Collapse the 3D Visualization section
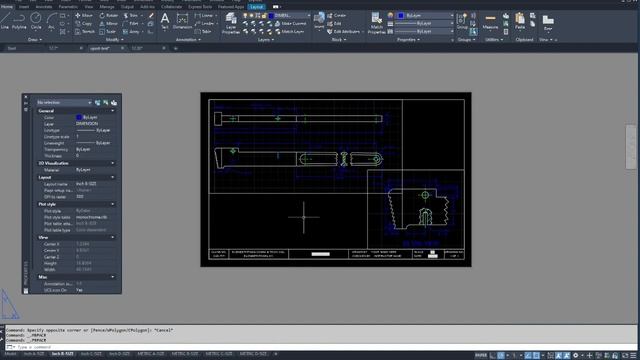 (x=113, y=163)
